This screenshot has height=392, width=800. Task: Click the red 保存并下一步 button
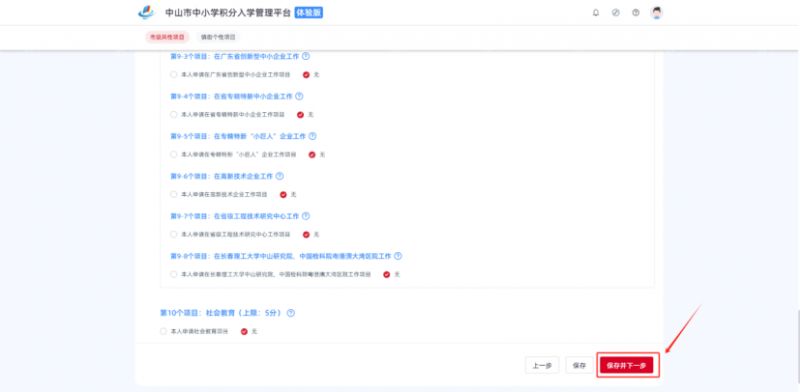[x=627, y=365]
